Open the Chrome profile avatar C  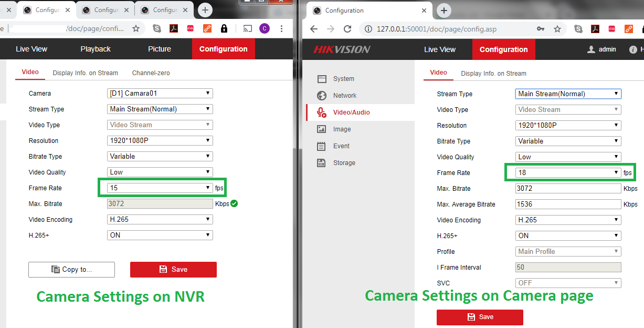(265, 28)
